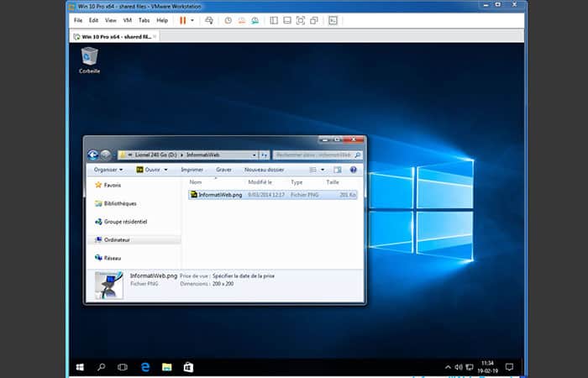The image size is (588, 378).
Task: Select Bibliothèques in the navigation pane
Action: point(116,203)
